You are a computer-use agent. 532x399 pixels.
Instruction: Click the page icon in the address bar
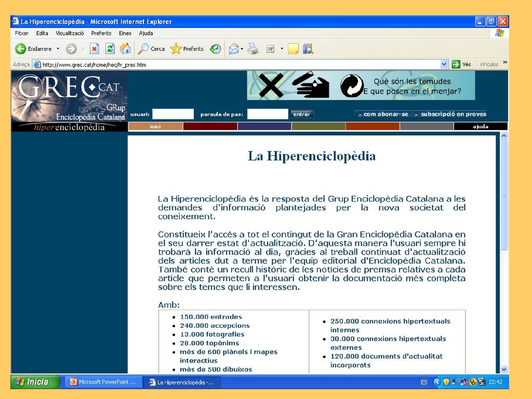tap(37, 64)
